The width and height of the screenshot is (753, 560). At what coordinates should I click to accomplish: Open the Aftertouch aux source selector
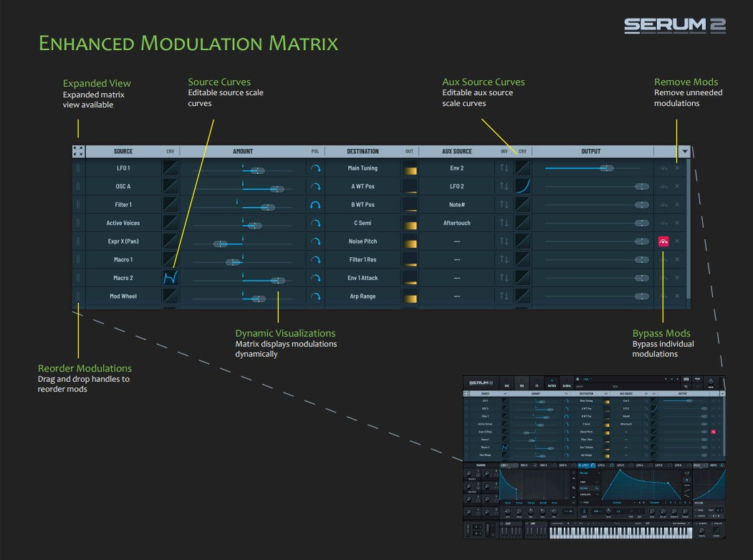456,223
